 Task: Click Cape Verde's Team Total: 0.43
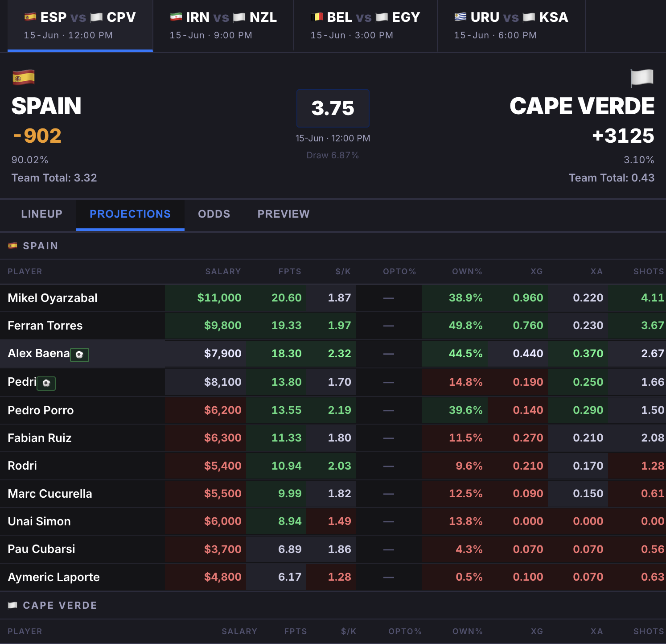(612, 178)
